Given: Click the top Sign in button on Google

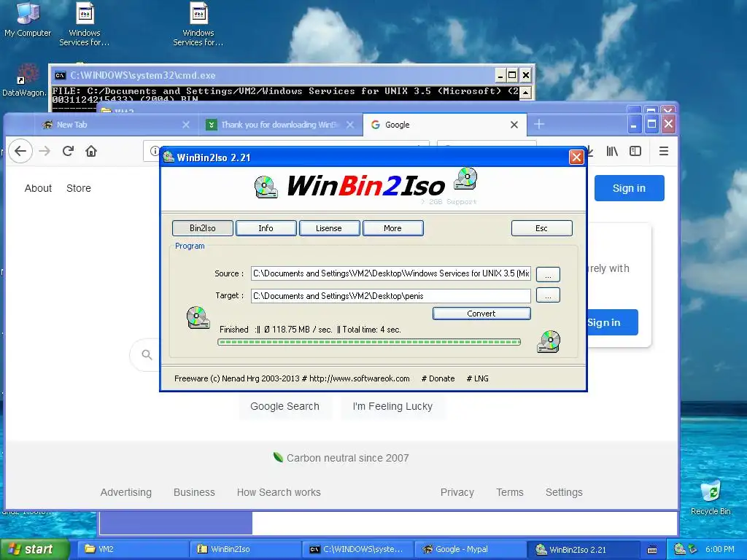Looking at the screenshot, I should pyautogui.click(x=629, y=188).
